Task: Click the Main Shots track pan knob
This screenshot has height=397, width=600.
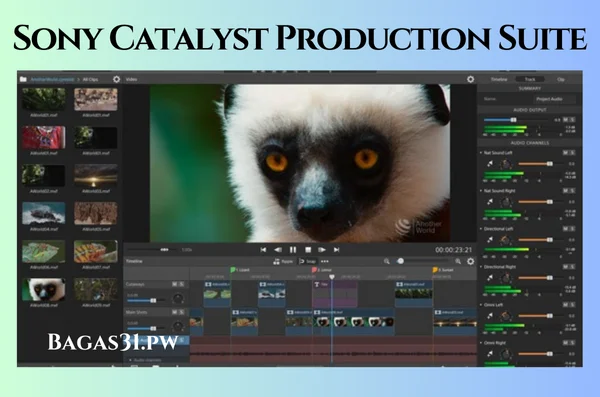Action: tap(178, 327)
